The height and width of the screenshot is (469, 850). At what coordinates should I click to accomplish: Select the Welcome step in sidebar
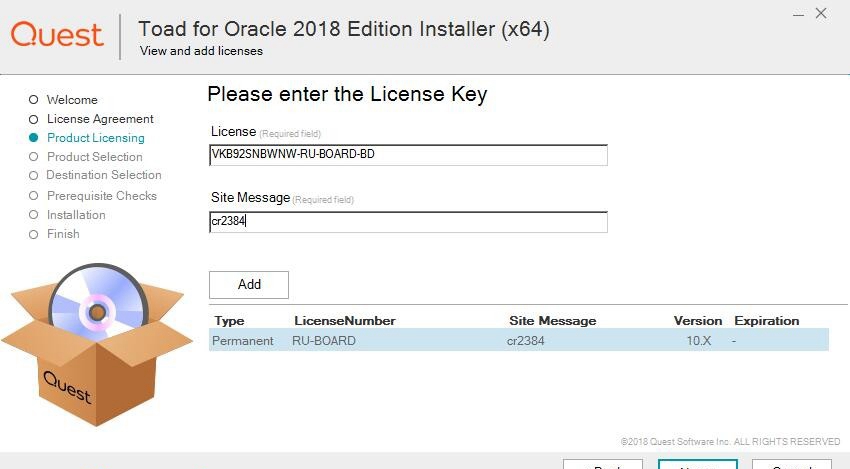tap(63, 100)
